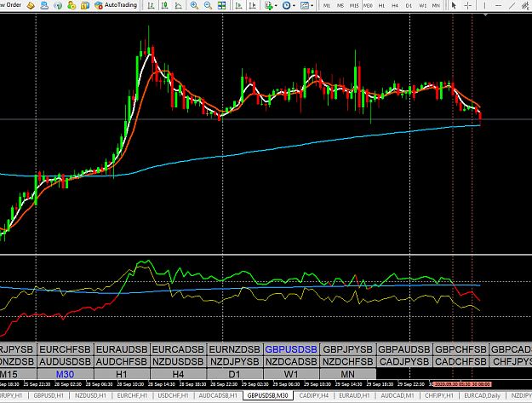Toggle chart auto scroll icon

coord(239,5)
